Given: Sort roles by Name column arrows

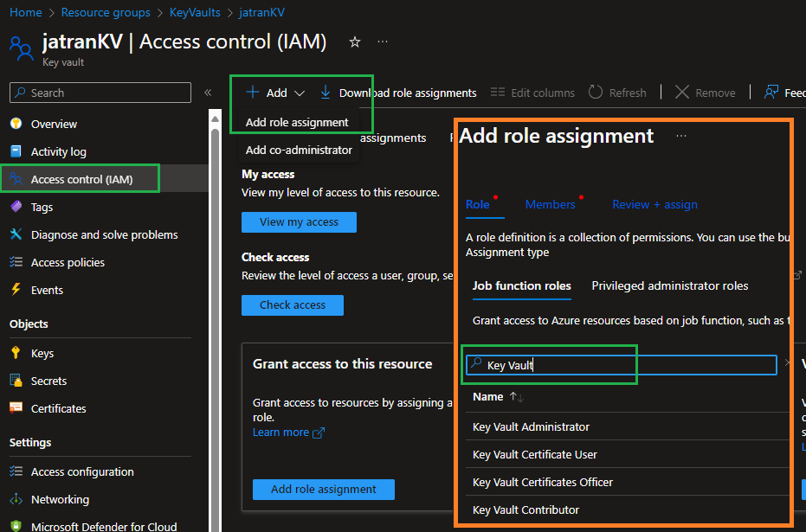Looking at the screenshot, I should [517, 397].
